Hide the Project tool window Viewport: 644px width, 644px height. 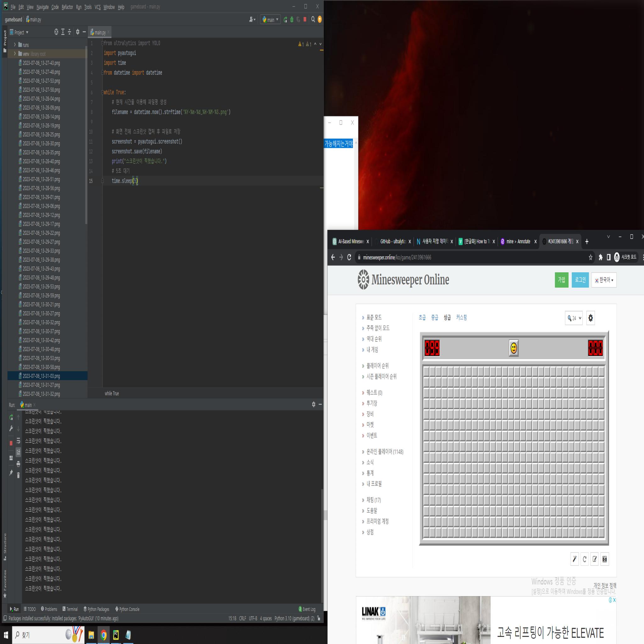[x=84, y=32]
